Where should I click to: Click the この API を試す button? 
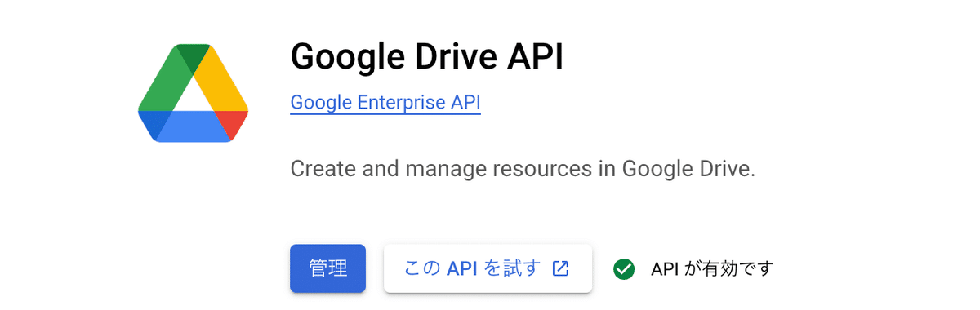click(488, 268)
